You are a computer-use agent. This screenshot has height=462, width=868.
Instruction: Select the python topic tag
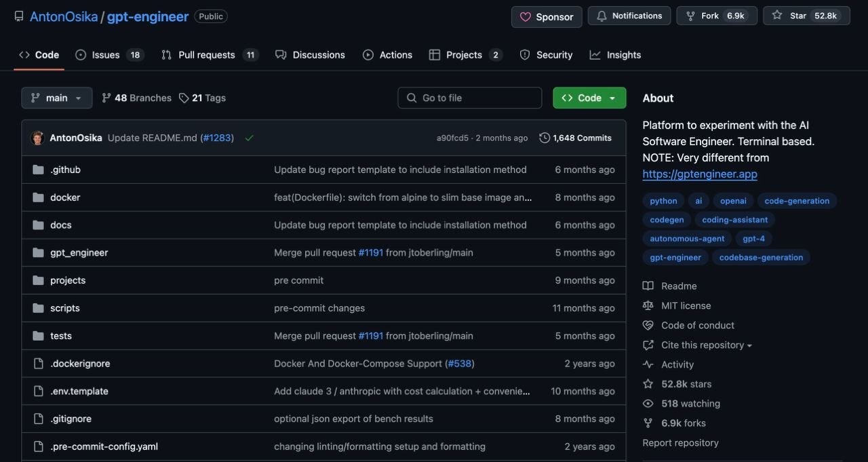tap(663, 201)
